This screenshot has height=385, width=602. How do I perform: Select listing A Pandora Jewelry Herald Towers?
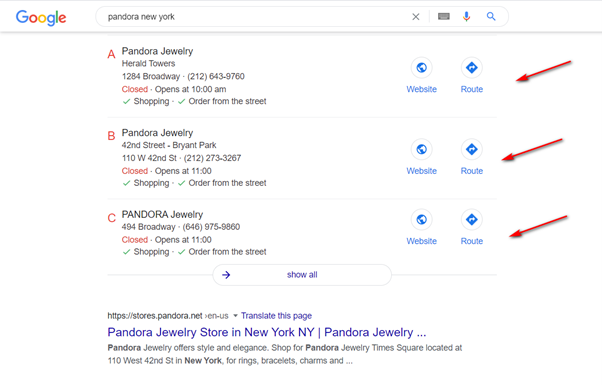coord(157,51)
